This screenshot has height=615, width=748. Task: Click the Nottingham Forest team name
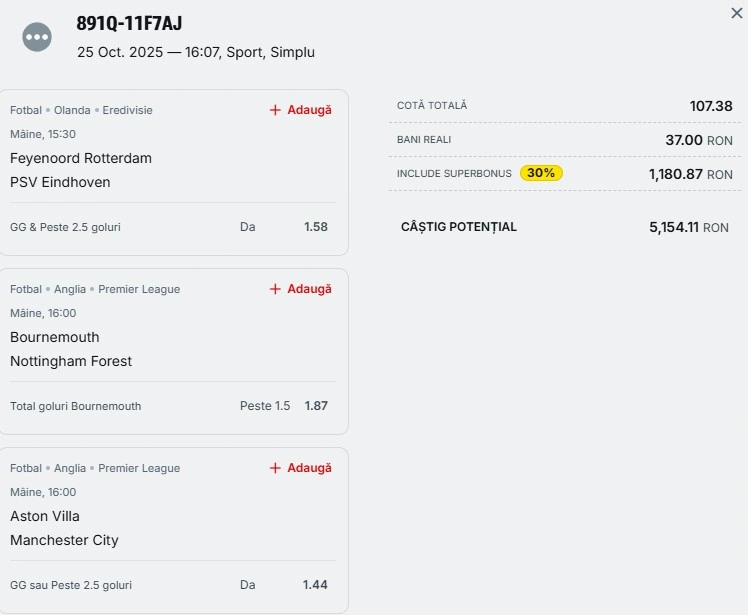tap(71, 361)
